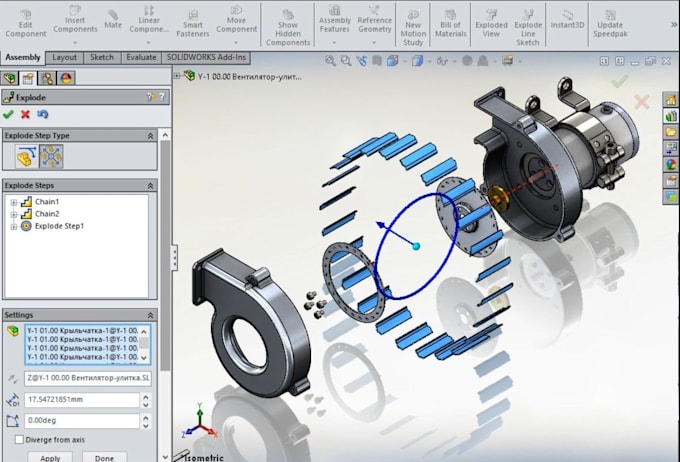Viewport: 680px width, 462px height.
Task: Click Zoom to Area view icon
Action: 346,61
